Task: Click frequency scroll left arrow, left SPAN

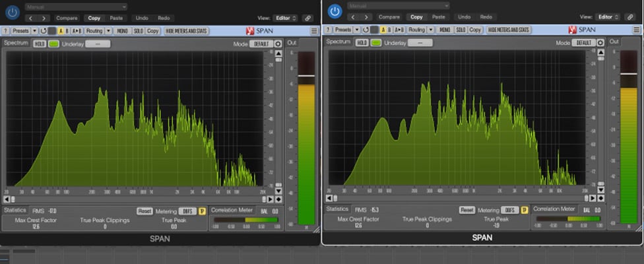Action: (x=7, y=199)
